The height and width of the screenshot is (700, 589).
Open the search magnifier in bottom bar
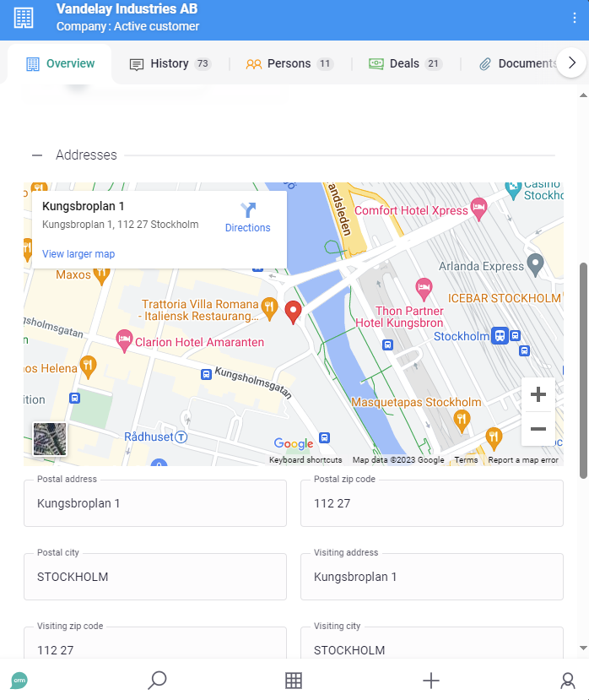pos(157,680)
